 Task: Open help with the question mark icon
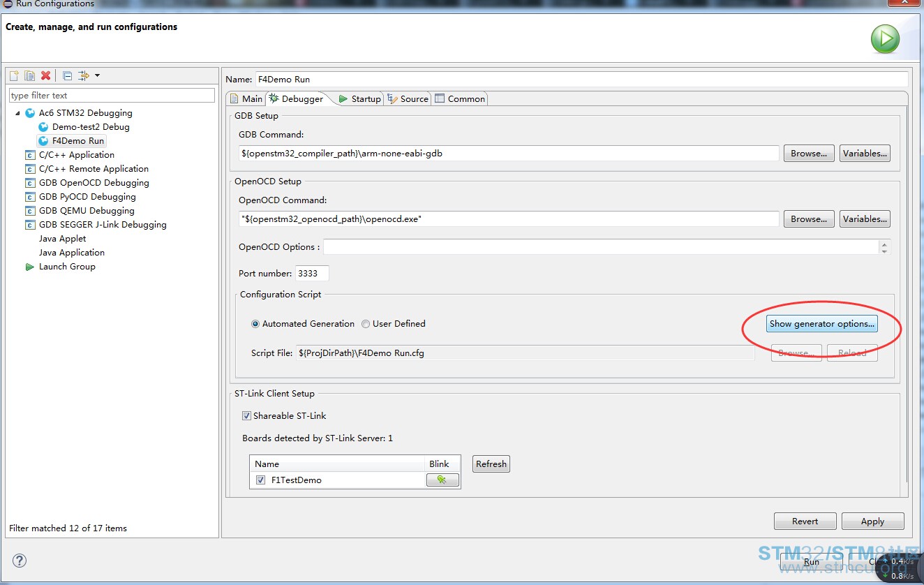20,560
